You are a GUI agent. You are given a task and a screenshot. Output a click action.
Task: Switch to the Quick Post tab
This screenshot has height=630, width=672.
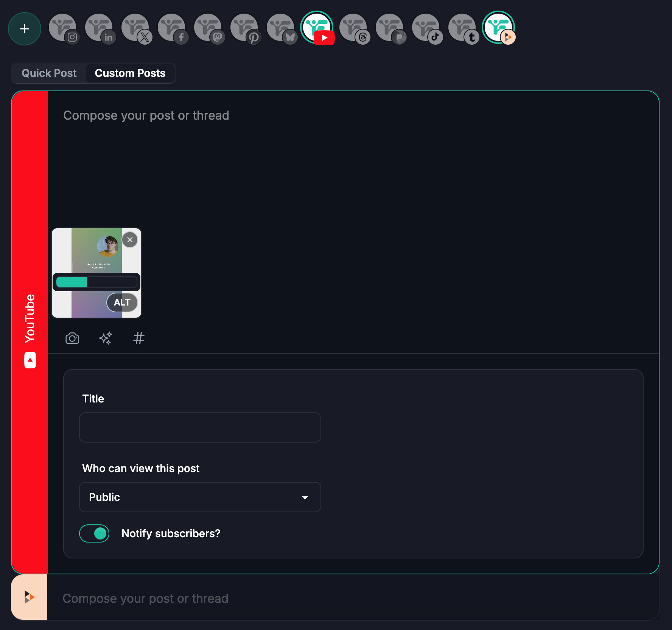click(x=49, y=73)
